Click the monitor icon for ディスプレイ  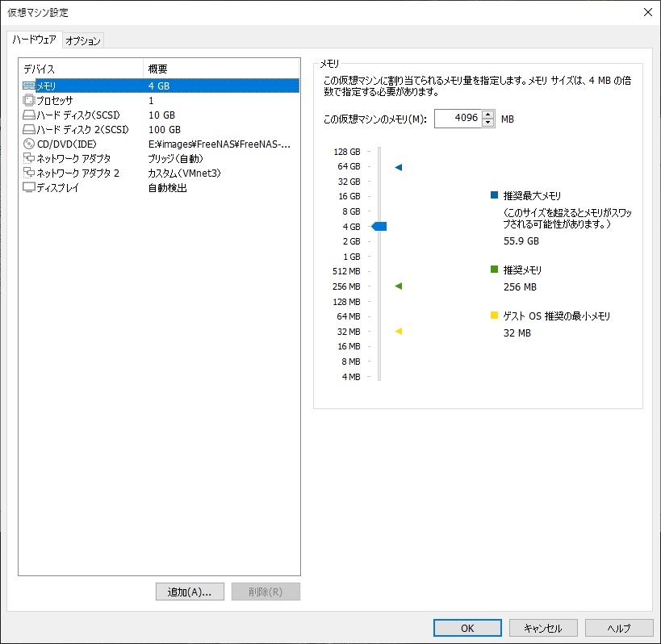click(x=29, y=187)
